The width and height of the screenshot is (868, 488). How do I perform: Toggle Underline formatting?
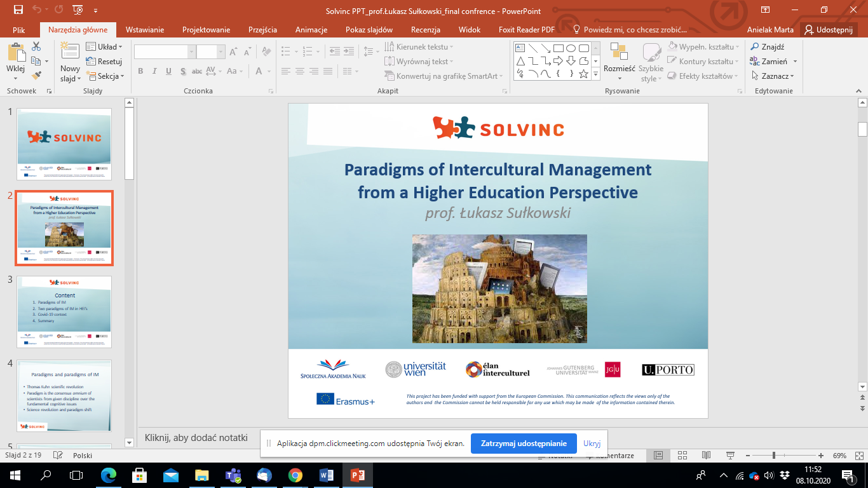(x=168, y=71)
